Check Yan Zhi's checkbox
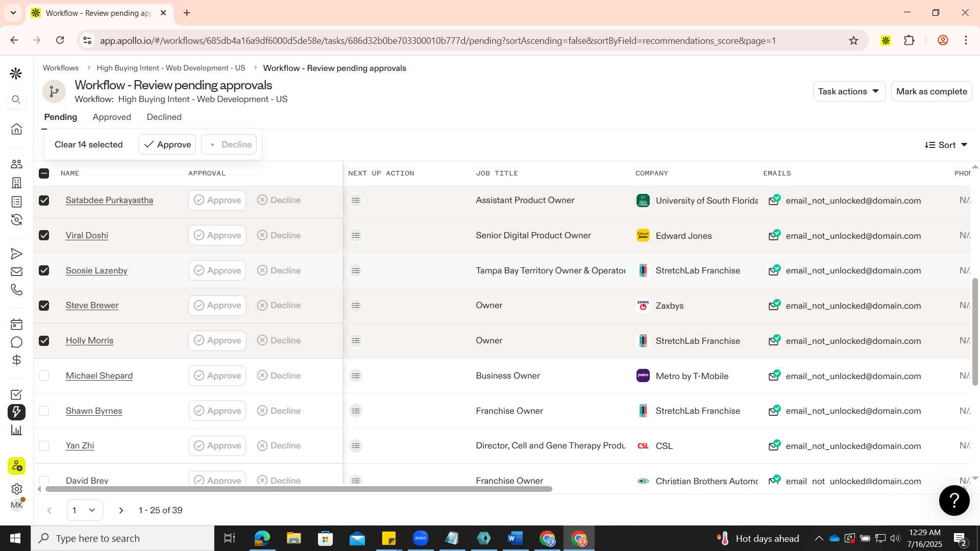 tap(44, 446)
